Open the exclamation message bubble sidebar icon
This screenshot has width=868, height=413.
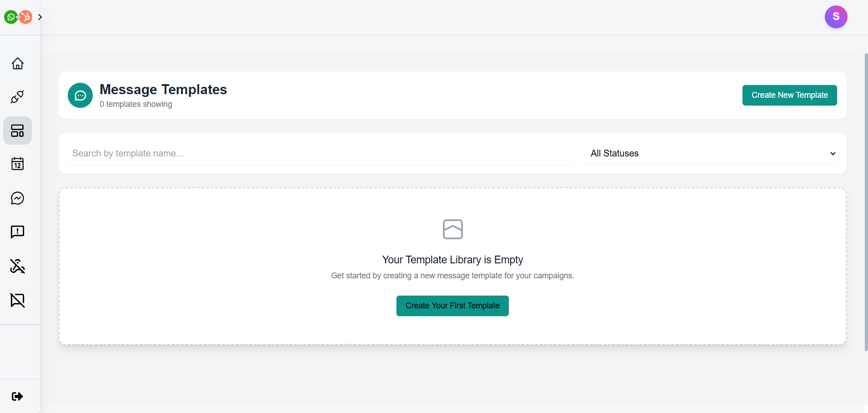click(x=17, y=232)
